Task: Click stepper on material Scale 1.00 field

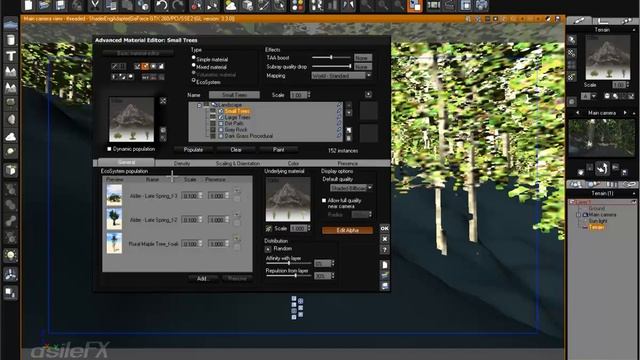Action: coord(309,95)
